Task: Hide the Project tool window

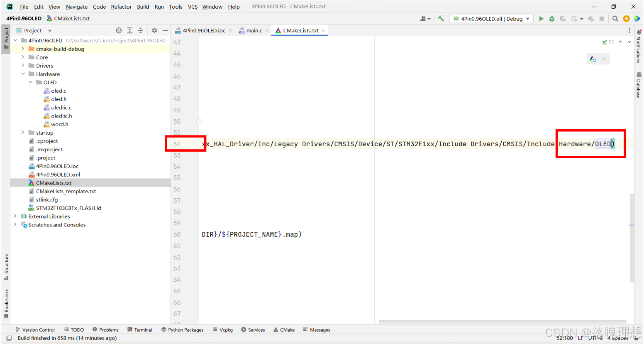Action: pos(165,30)
